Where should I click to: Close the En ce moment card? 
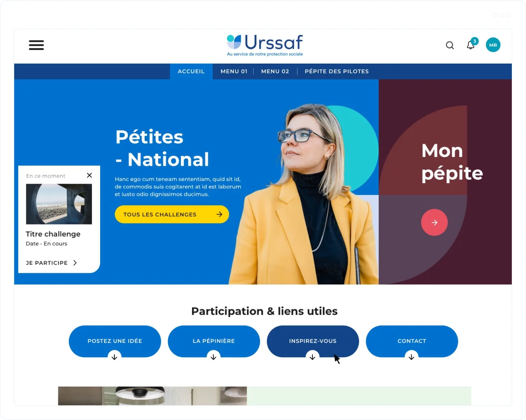click(x=90, y=175)
